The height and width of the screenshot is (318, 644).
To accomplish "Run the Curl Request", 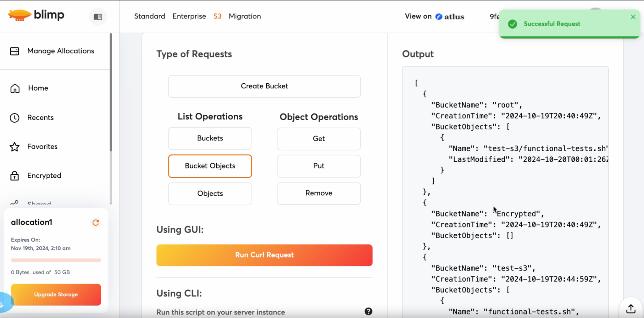I will point(264,255).
